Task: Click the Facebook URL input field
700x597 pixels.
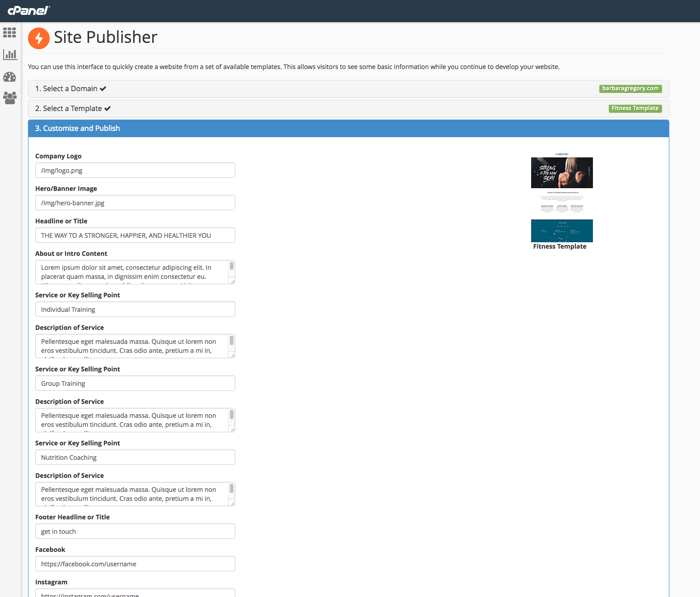Action: pos(135,564)
